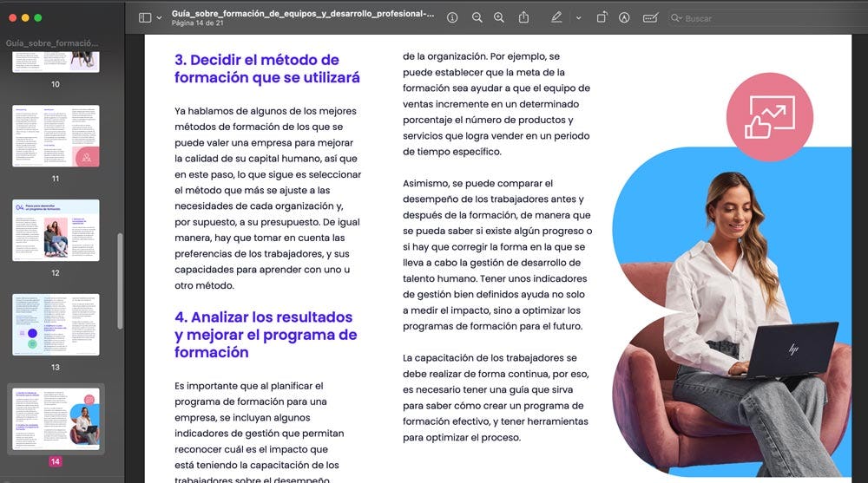
Task: Close the window with red button
Action: (x=13, y=17)
